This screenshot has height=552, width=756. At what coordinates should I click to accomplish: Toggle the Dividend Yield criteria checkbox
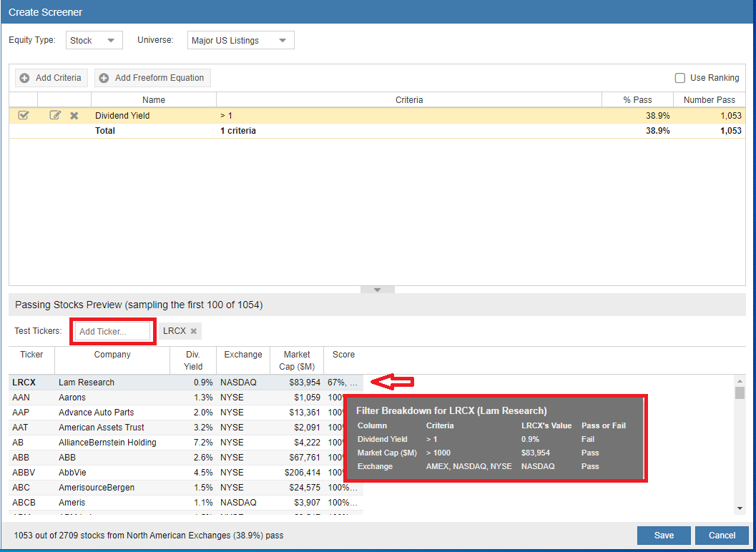[23, 115]
